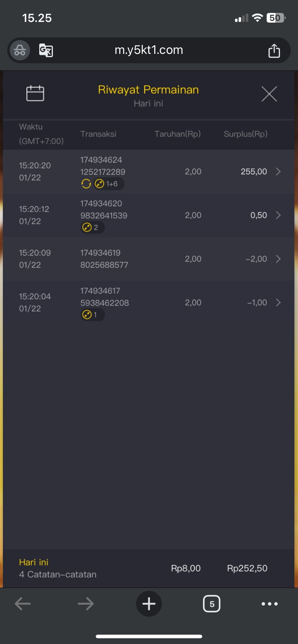Expand details for the −1,00 surplus row
This screenshot has width=298, height=644.
click(278, 303)
